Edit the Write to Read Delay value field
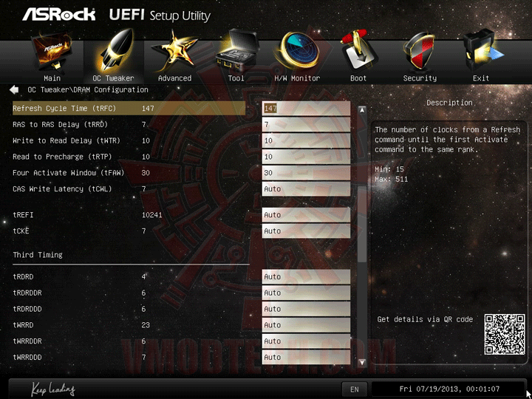The image size is (532, 399). [x=306, y=140]
